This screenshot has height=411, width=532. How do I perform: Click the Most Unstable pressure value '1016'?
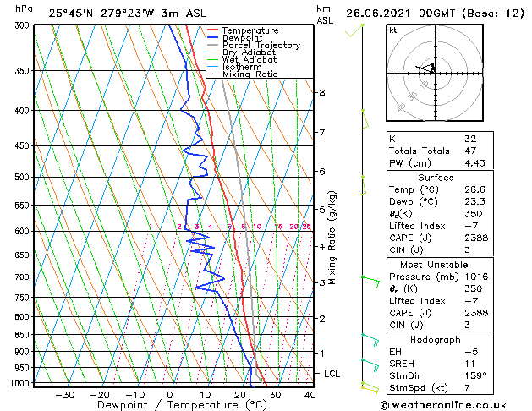point(476,277)
